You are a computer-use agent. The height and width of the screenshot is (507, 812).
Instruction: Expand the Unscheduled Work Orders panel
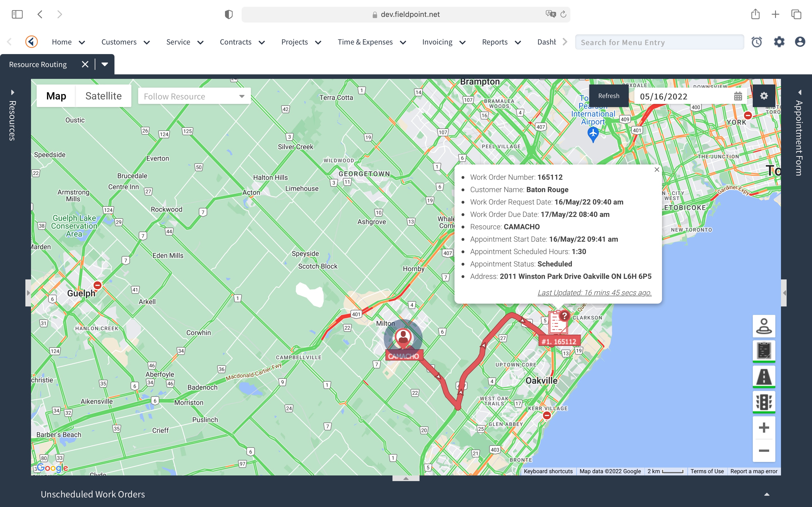(x=767, y=494)
